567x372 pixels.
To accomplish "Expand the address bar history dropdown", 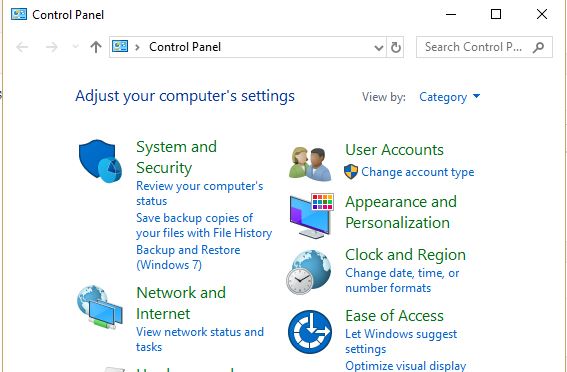I will 379,47.
